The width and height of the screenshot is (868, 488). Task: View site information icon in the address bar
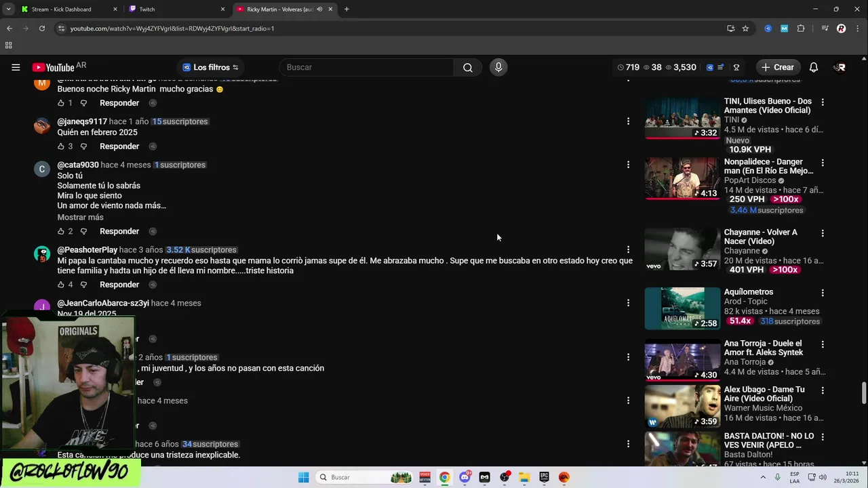click(x=62, y=28)
